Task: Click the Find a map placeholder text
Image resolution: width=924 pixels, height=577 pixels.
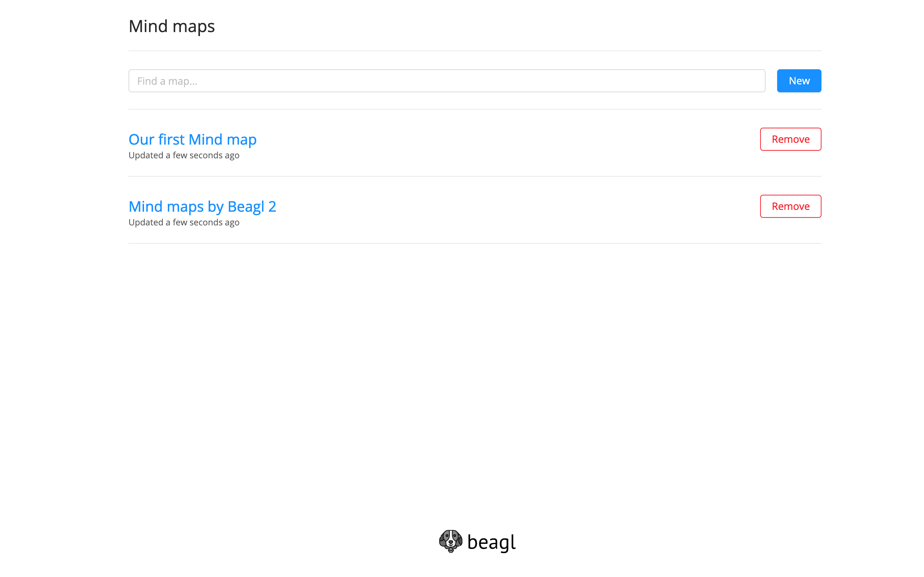Action: (167, 81)
